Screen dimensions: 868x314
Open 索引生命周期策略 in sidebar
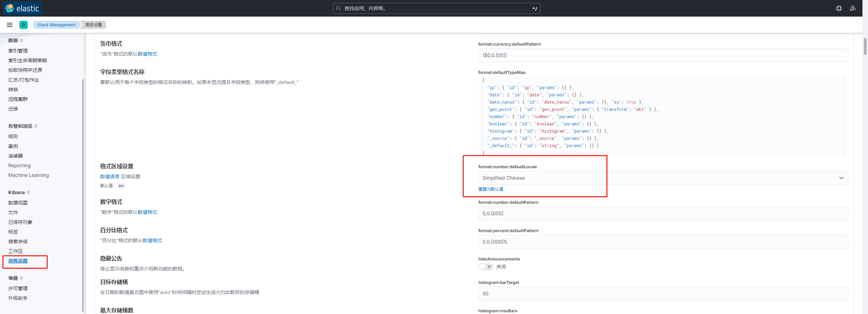pyautogui.click(x=28, y=60)
